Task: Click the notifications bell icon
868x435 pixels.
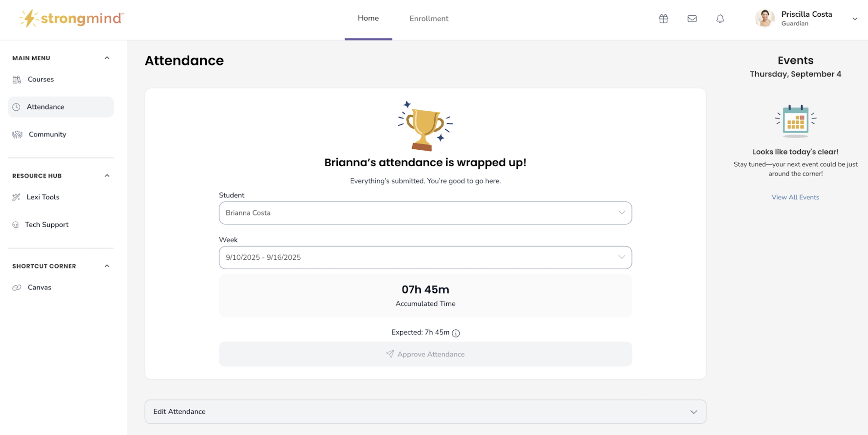Action: pyautogui.click(x=720, y=19)
